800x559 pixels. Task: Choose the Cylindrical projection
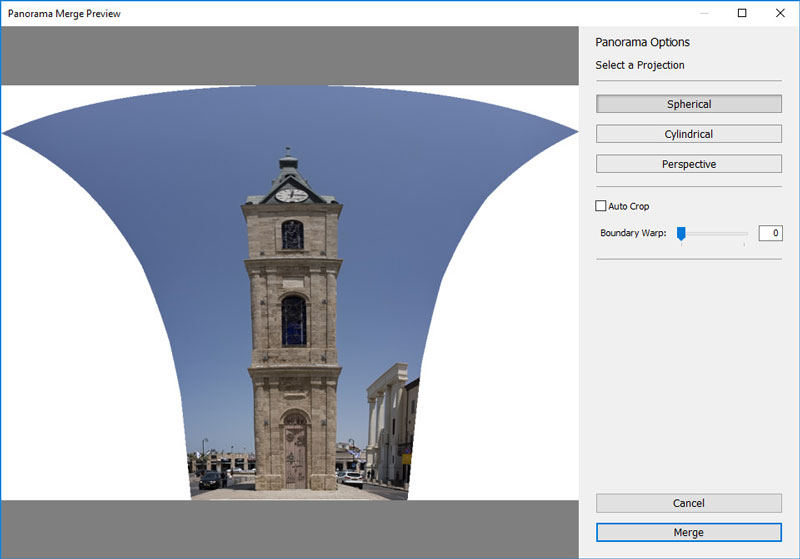(x=688, y=134)
